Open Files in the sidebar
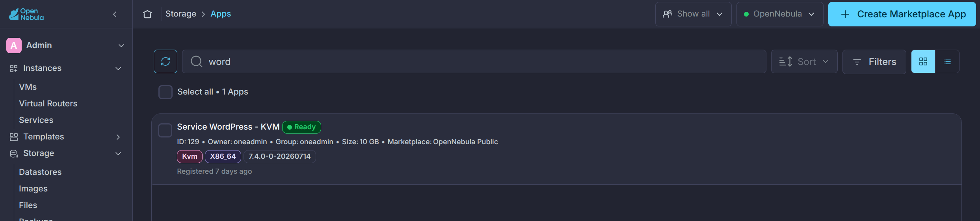This screenshot has width=980, height=221. [x=28, y=205]
